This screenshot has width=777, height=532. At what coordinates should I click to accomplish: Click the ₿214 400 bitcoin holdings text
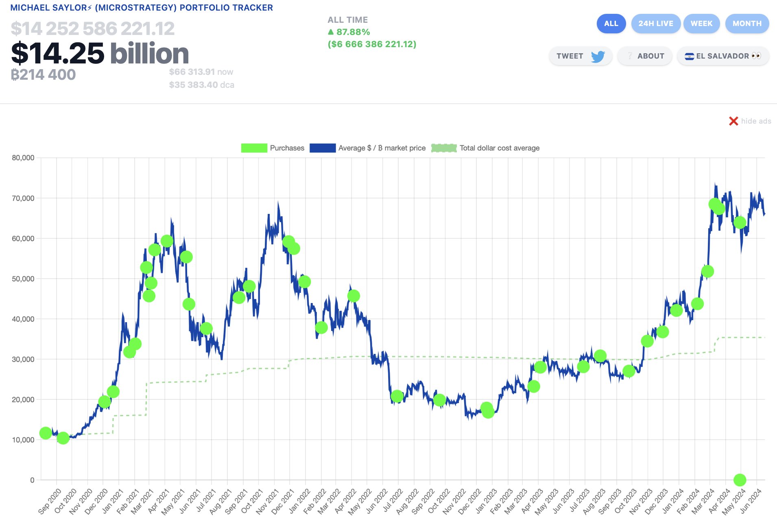pyautogui.click(x=43, y=74)
